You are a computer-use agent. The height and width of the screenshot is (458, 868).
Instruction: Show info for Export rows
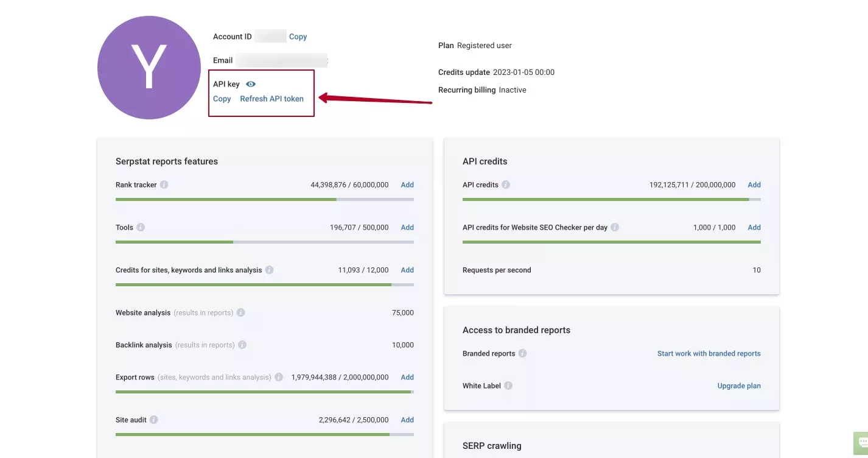pyautogui.click(x=279, y=377)
